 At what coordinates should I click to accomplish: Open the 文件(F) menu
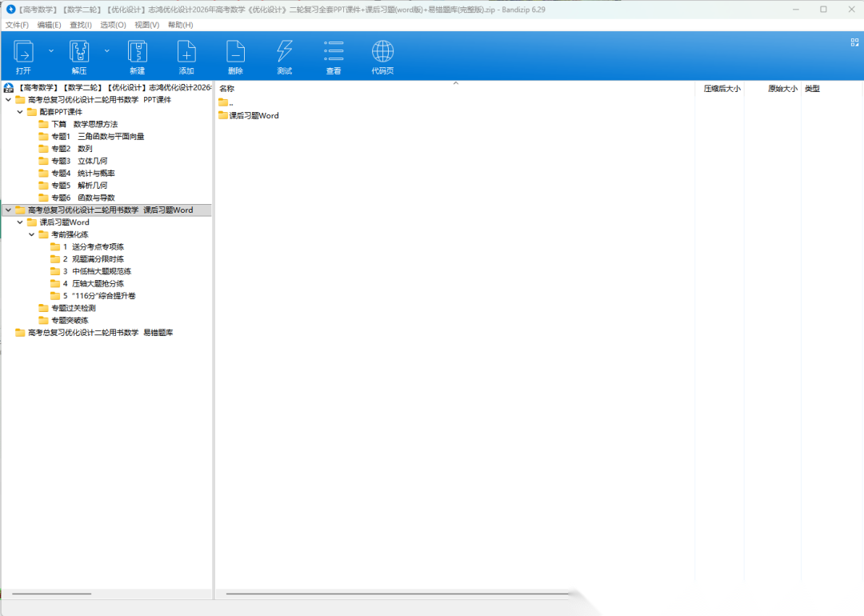[17, 25]
